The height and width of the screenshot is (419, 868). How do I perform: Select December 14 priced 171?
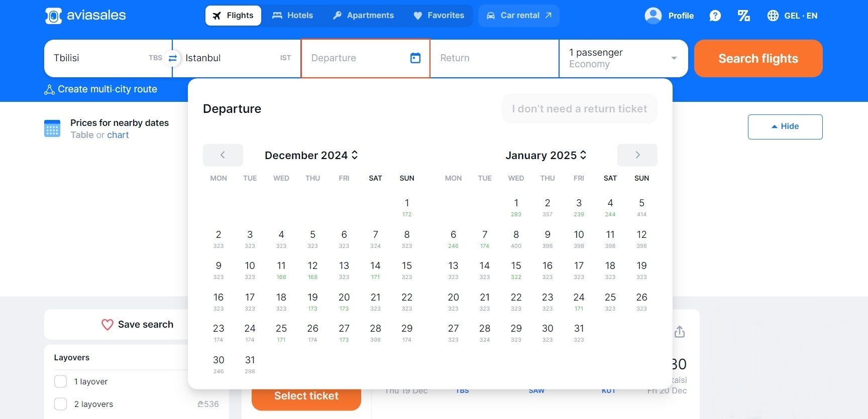(375, 270)
